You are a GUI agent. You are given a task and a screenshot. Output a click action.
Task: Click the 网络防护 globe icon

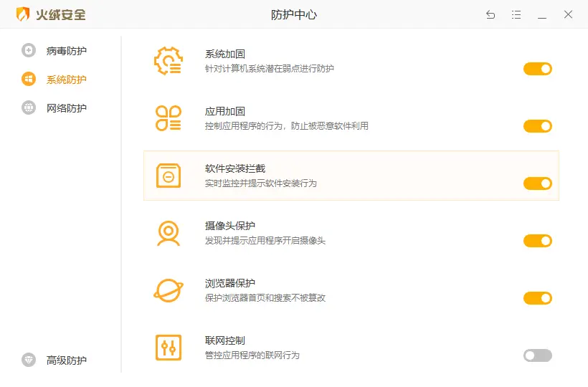click(x=29, y=107)
